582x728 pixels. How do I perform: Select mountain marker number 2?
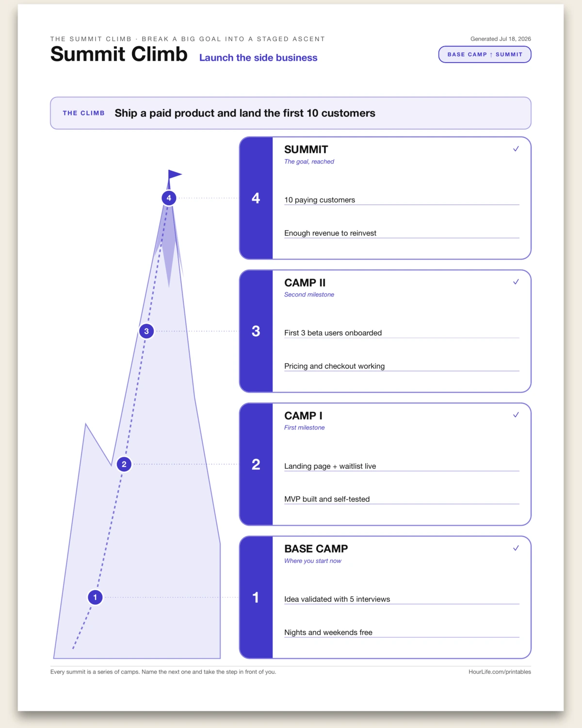click(x=124, y=464)
